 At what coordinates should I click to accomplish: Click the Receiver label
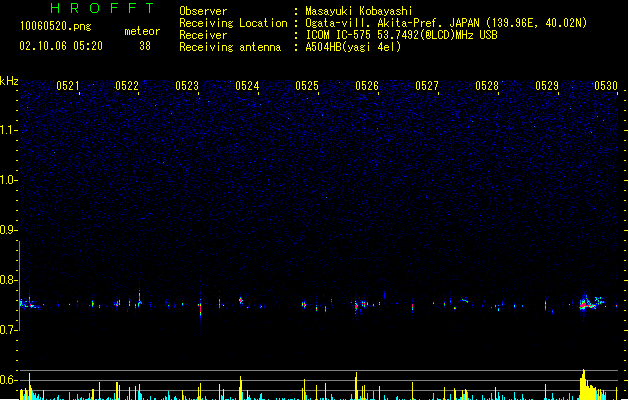point(203,35)
